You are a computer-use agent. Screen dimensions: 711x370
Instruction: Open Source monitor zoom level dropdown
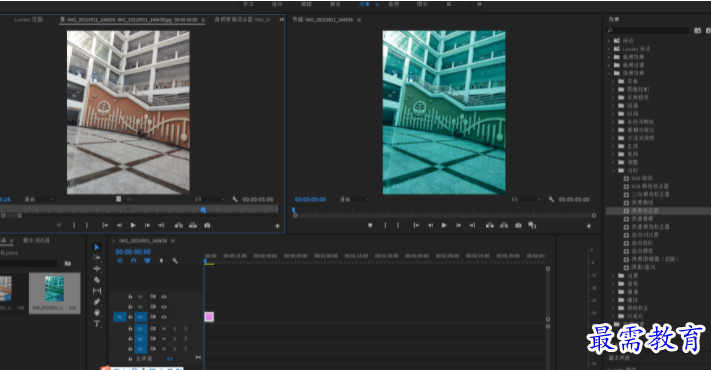pyautogui.click(x=39, y=199)
